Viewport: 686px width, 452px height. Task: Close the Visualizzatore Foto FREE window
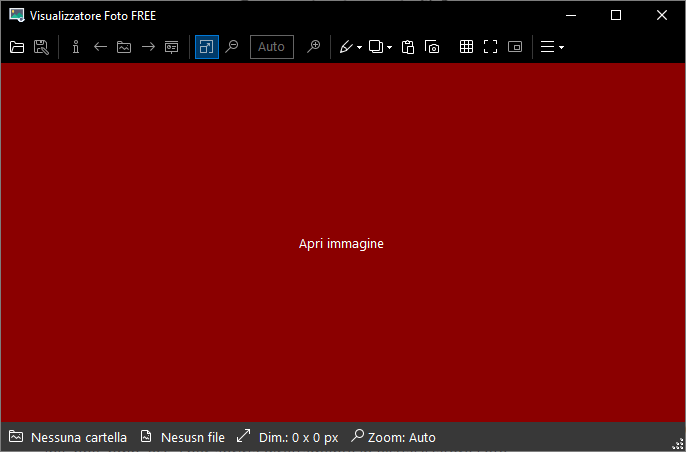click(x=662, y=15)
